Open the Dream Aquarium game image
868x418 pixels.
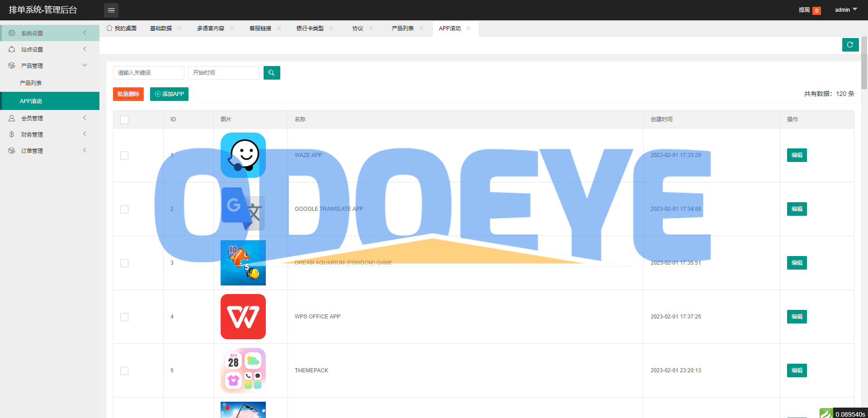pos(243,263)
